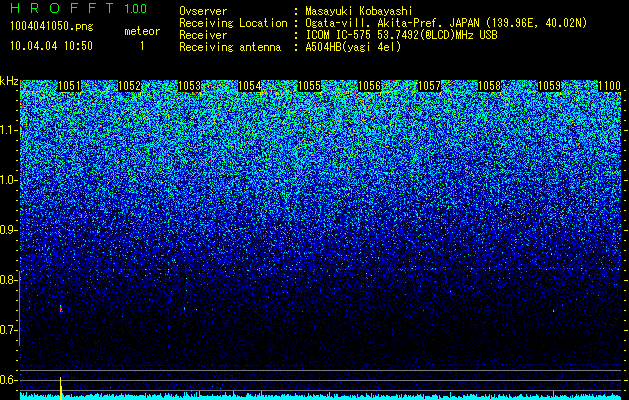
Task: Click the 1056 time marker
Action: pos(369,86)
